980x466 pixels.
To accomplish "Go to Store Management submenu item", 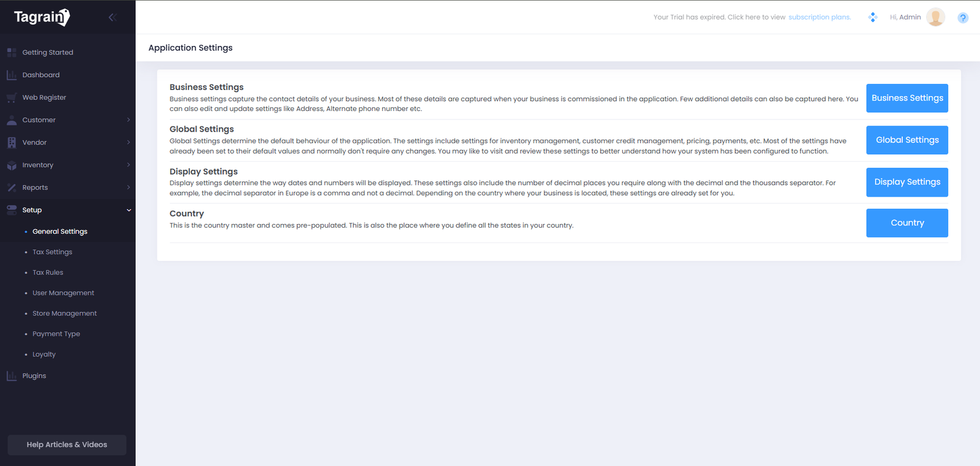I will point(64,314).
